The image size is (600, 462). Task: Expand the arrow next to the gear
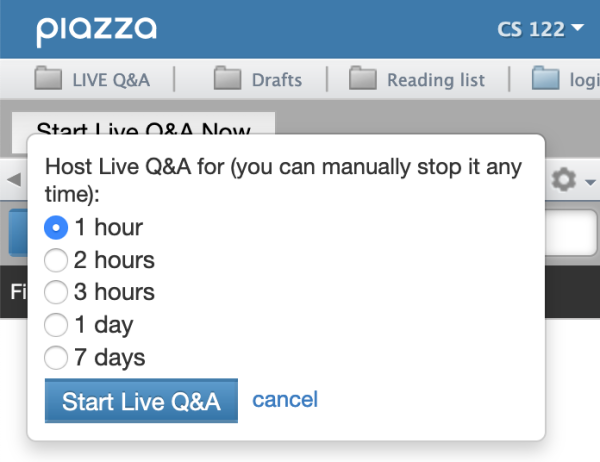590,183
